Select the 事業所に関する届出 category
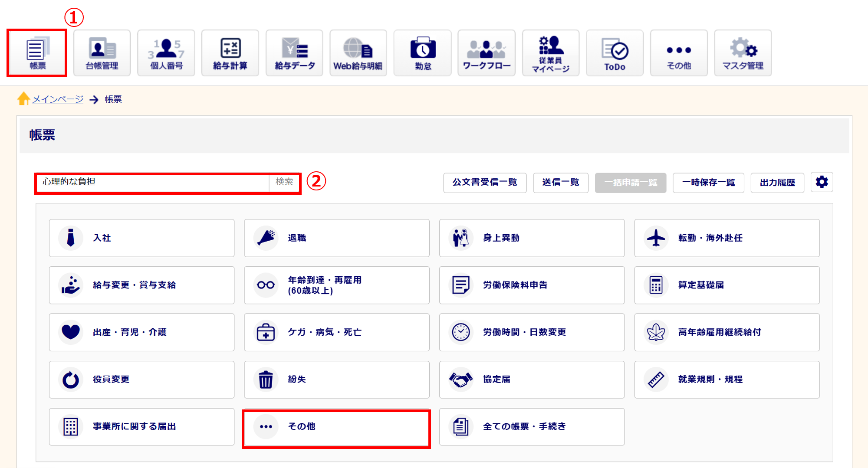The height and width of the screenshot is (468, 868). pyautogui.click(x=141, y=427)
